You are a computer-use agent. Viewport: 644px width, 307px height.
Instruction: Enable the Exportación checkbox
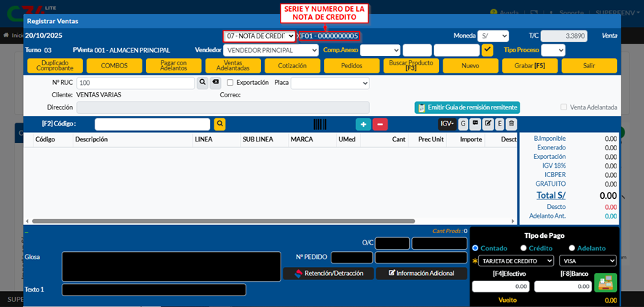coord(230,83)
